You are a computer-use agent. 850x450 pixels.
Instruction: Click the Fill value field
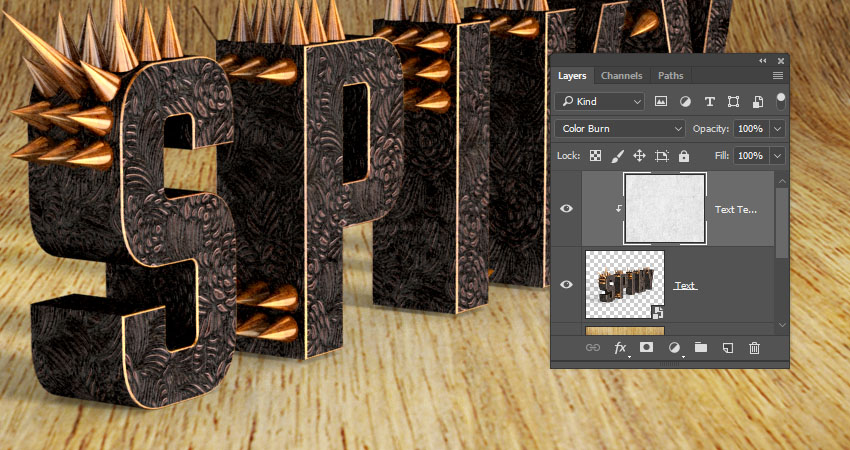[751, 156]
